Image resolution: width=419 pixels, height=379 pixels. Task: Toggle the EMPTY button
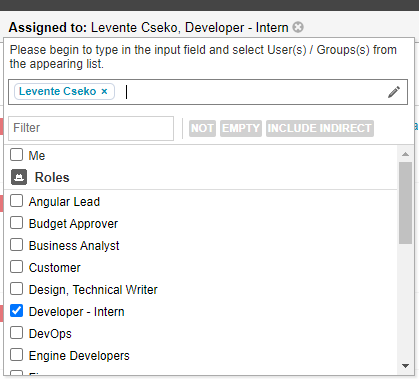point(241,128)
